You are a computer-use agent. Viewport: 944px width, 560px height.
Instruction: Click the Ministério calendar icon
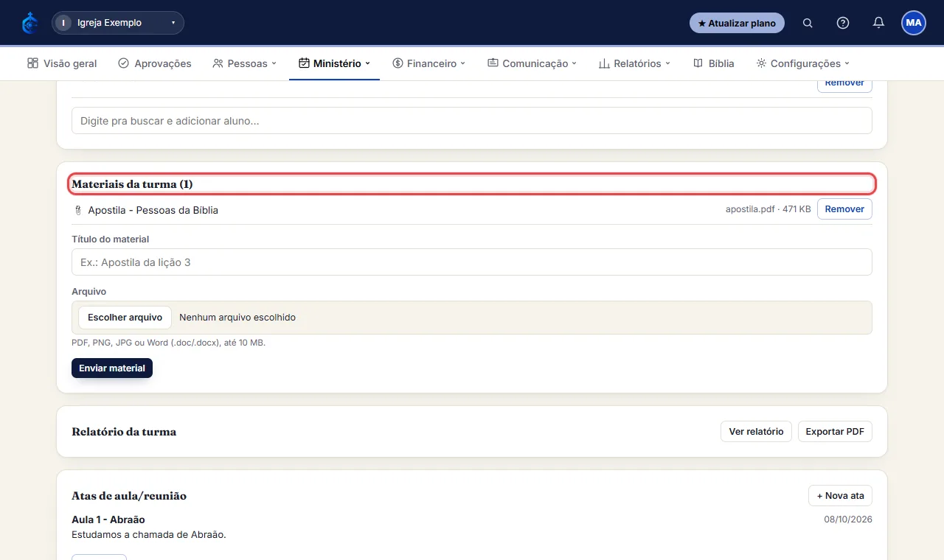coord(304,63)
